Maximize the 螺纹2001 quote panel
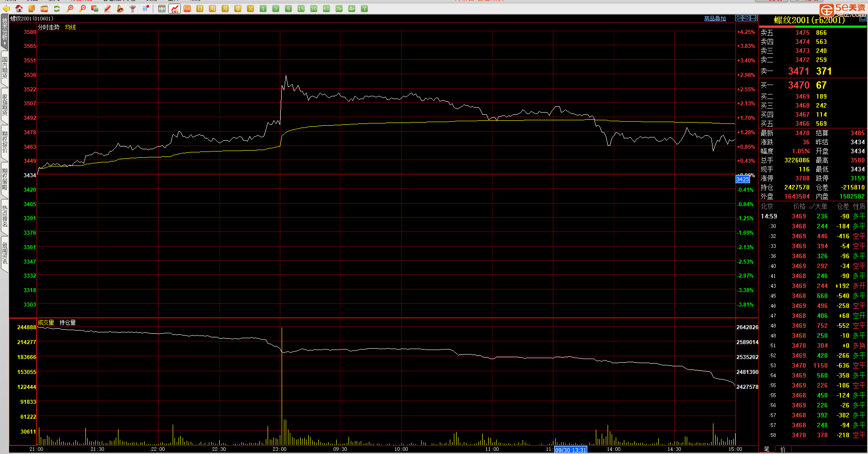The height and width of the screenshot is (454, 868). coord(863,19)
